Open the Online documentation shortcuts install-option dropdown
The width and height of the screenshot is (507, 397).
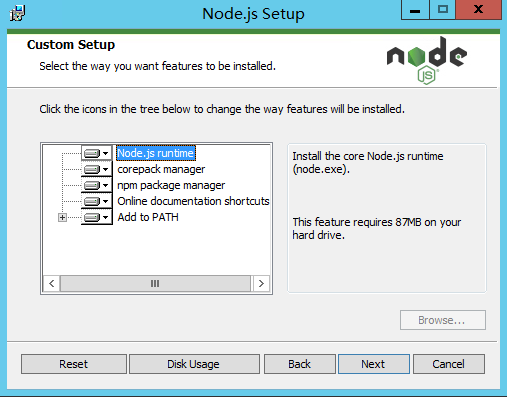[x=97, y=201]
